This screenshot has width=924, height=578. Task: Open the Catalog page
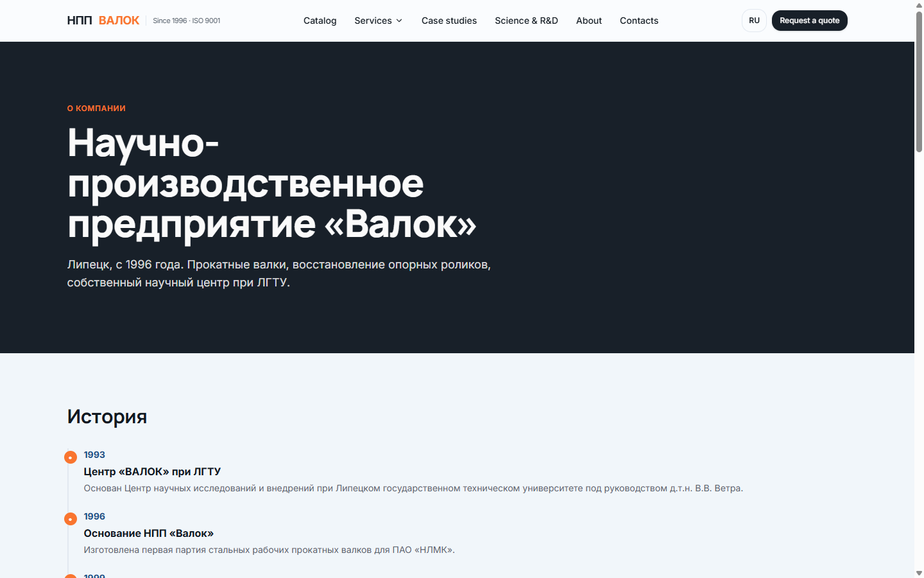(x=320, y=21)
